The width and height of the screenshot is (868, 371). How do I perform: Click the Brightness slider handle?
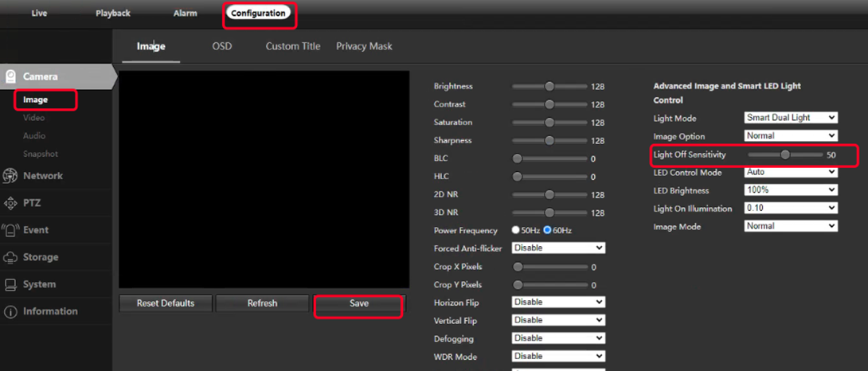(549, 86)
